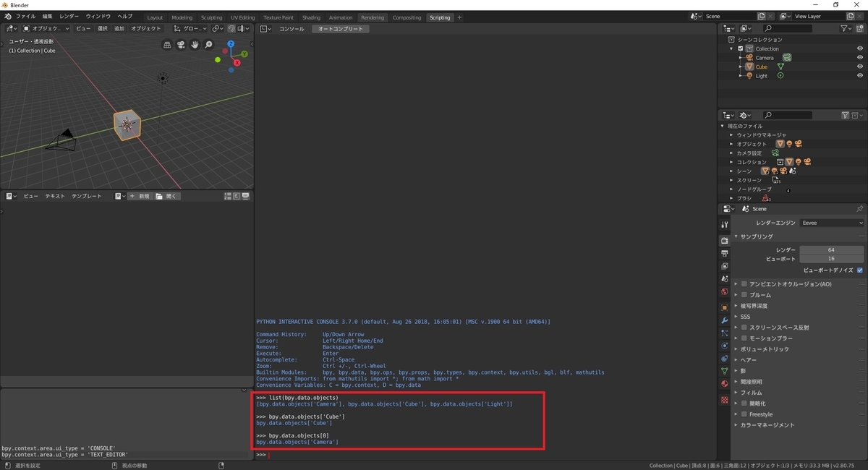Click the レンダー samples field showing 64
The height and width of the screenshot is (470, 868).
[832, 249]
